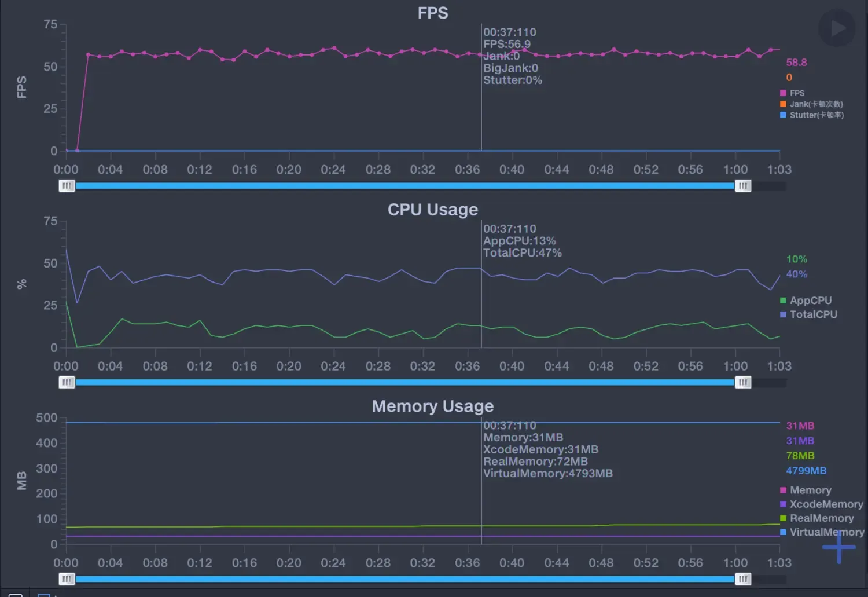The image size is (868, 597).
Task: Click Memory Usage right range handle
Action: pos(743,579)
